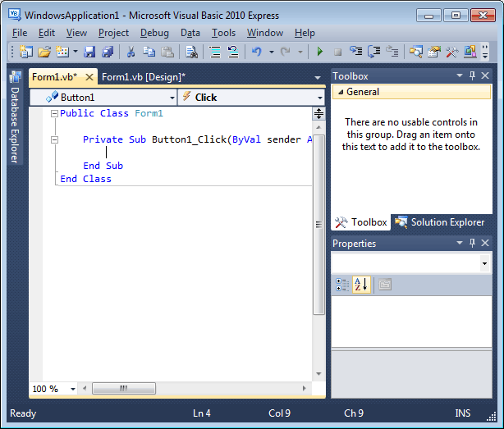504x429 pixels.
Task: Save the current file with the floppy icon
Action: tap(89, 52)
